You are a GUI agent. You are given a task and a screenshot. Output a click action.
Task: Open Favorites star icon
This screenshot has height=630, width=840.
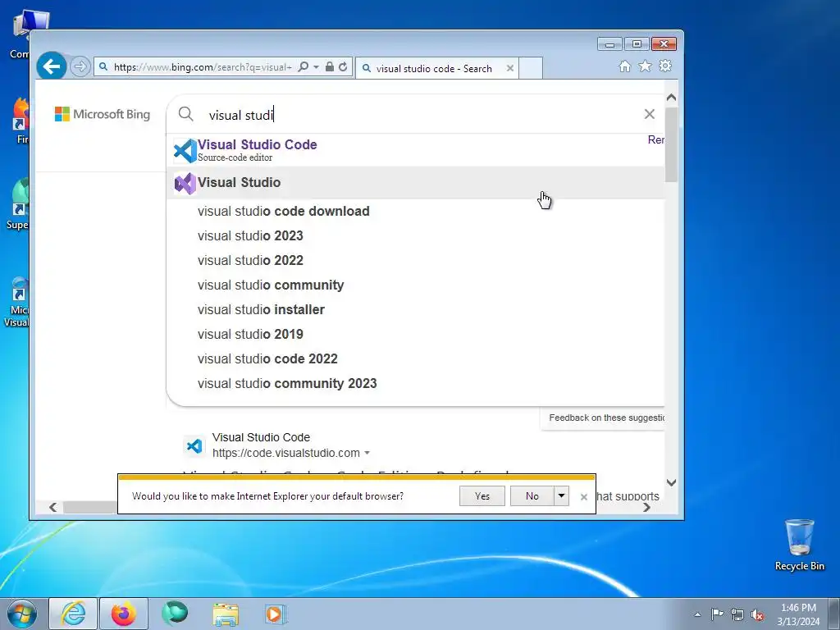645,66
